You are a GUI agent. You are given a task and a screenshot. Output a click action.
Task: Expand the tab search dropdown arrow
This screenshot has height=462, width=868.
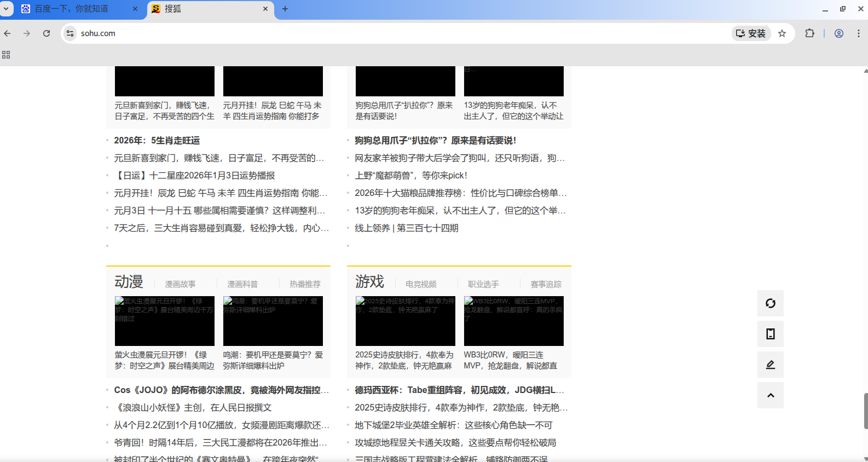pos(6,9)
